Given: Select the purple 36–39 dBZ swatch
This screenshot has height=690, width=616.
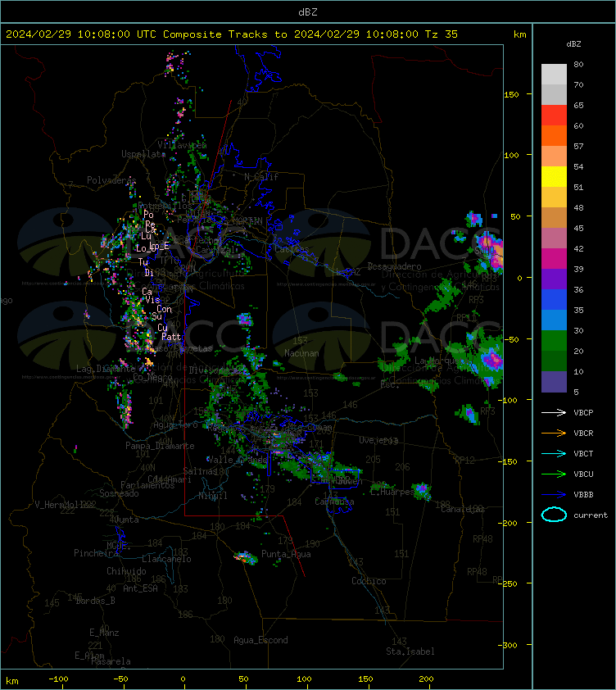Looking at the screenshot, I should (554, 279).
